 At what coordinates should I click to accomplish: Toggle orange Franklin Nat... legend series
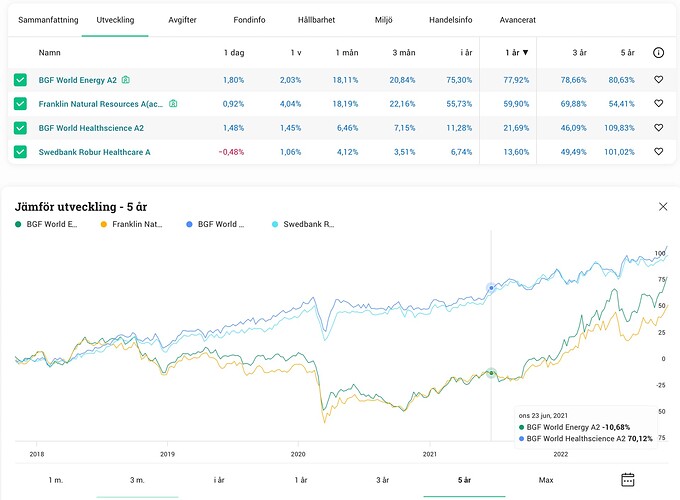click(131, 224)
